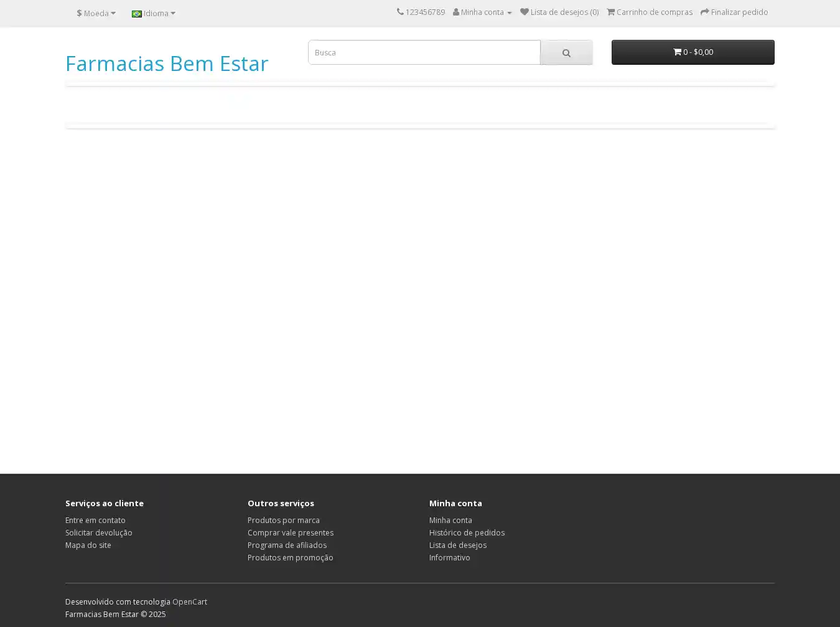
Task: Open the black cart total button
Action: [693, 52]
